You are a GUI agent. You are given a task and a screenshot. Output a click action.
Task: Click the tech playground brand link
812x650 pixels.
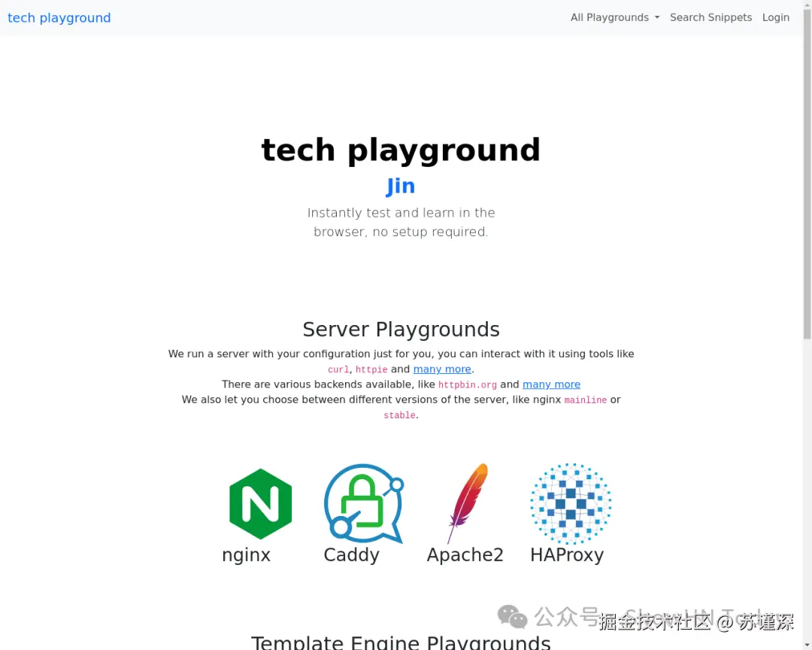coord(59,17)
